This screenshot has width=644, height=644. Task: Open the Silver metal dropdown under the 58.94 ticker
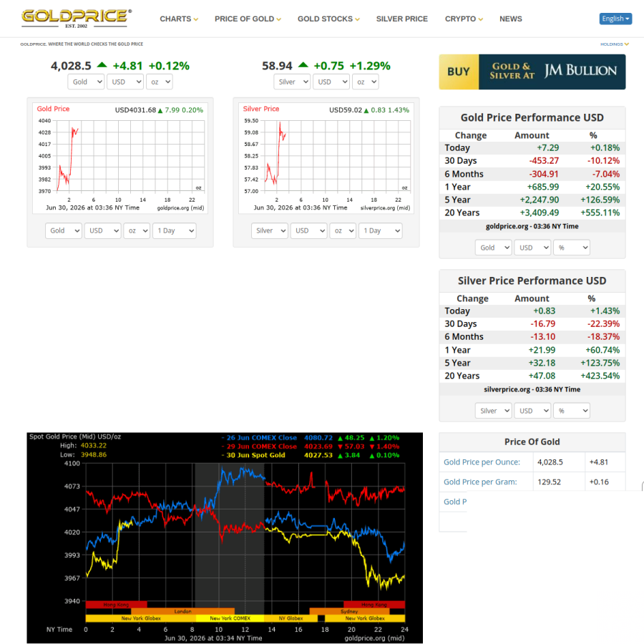292,82
